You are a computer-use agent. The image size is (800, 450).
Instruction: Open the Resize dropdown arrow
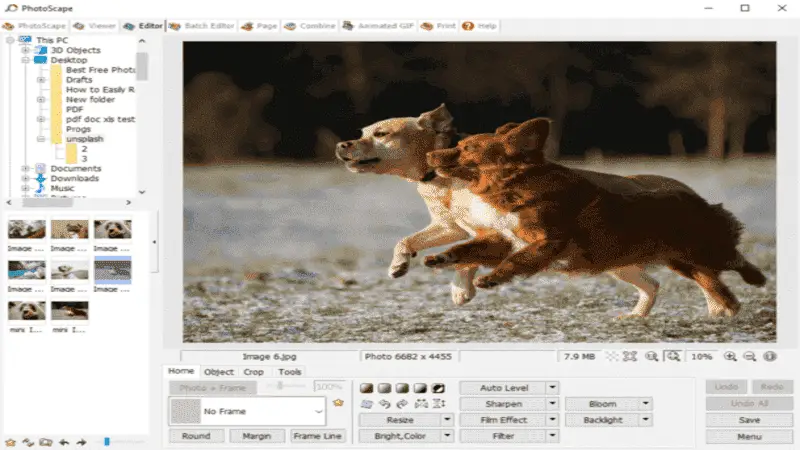[x=447, y=420]
